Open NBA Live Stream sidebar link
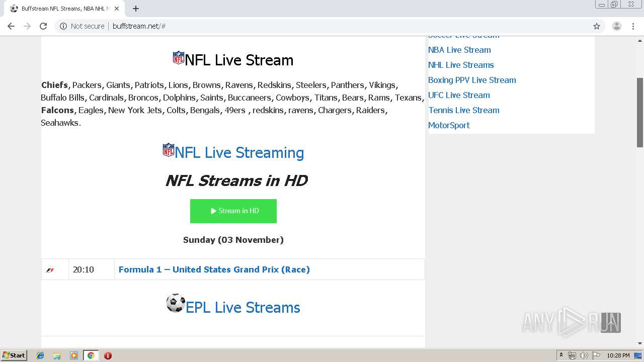Screen dimensions: 644x362 click(459, 50)
